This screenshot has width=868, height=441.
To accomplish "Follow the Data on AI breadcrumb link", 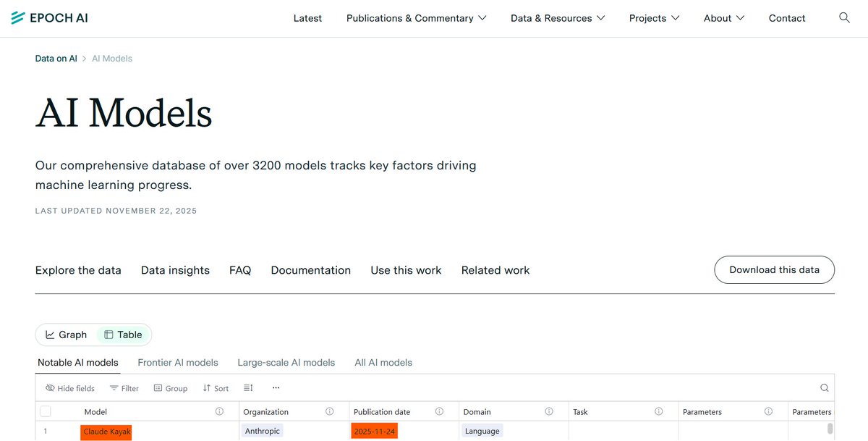I will [56, 58].
